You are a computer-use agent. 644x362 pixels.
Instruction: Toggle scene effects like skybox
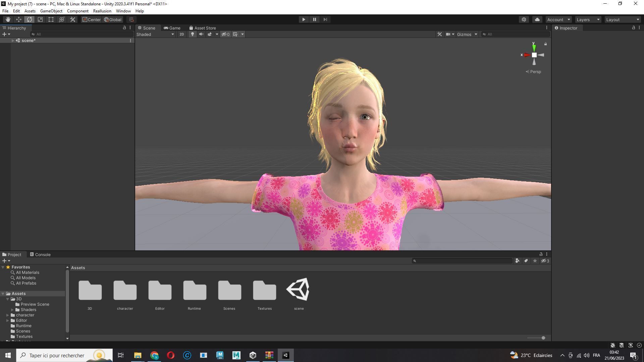pos(210,34)
